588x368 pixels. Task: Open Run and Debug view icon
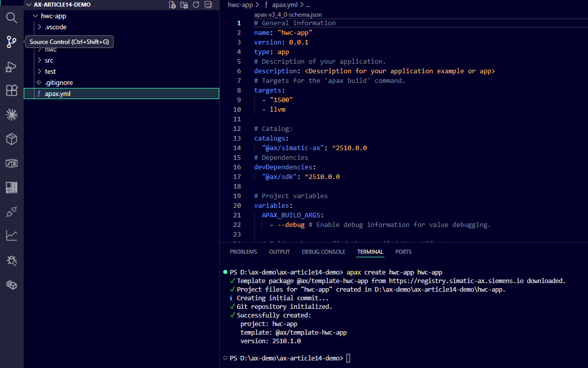point(12,67)
